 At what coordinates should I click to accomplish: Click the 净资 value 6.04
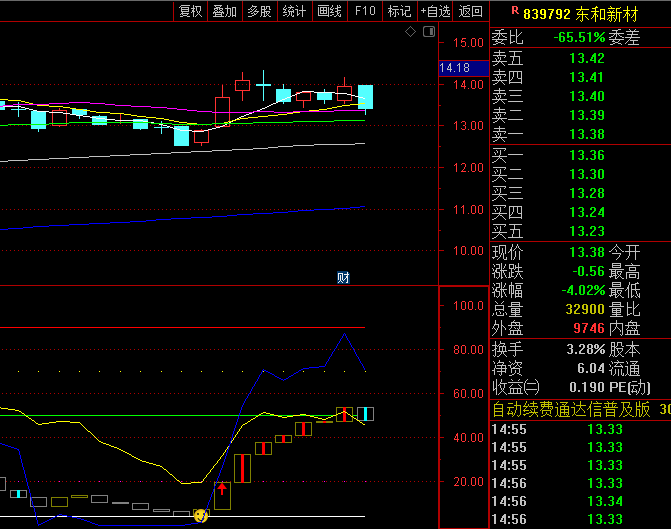click(x=591, y=369)
